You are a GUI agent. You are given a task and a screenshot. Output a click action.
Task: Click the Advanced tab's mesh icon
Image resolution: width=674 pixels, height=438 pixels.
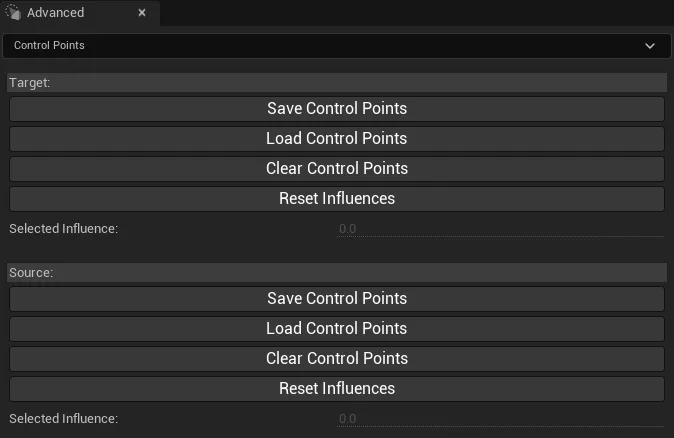pyautogui.click(x=13, y=12)
